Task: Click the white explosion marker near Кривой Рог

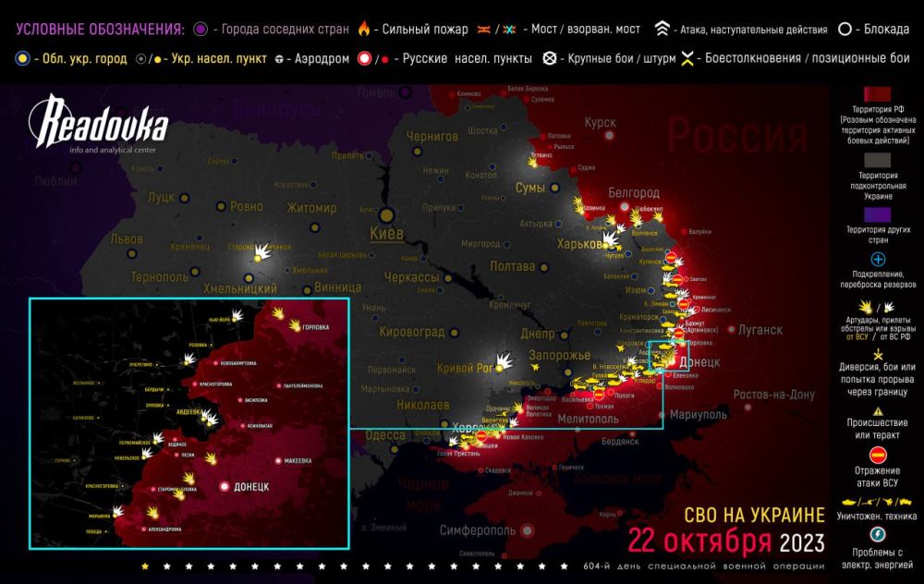Action: [x=505, y=359]
